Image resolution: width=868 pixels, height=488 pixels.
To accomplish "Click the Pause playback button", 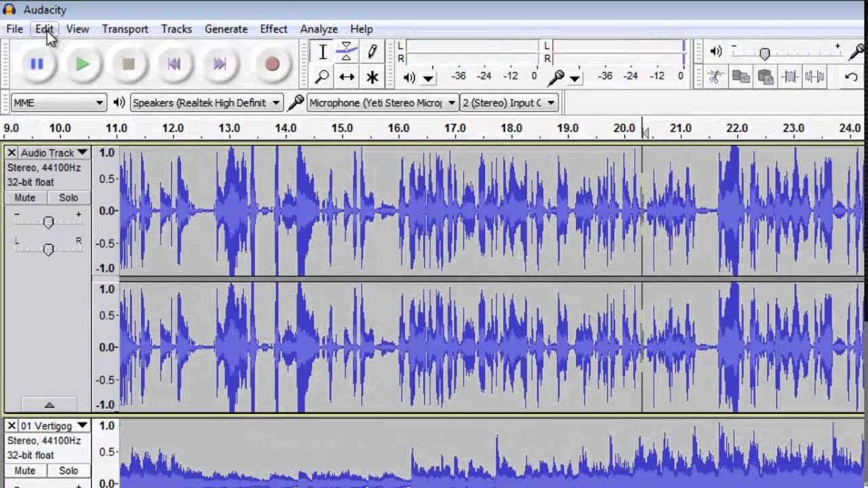I will click(x=37, y=64).
